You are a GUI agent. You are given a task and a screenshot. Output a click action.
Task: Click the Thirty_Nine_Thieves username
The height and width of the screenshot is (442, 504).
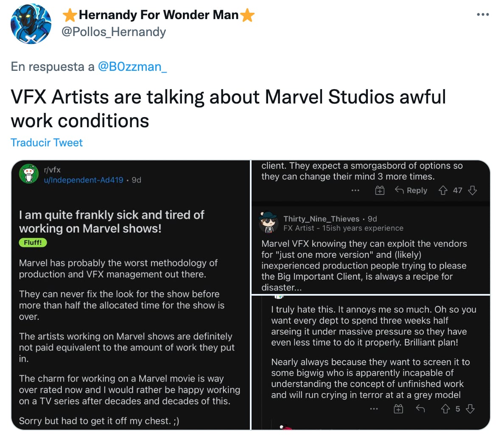[x=321, y=218]
